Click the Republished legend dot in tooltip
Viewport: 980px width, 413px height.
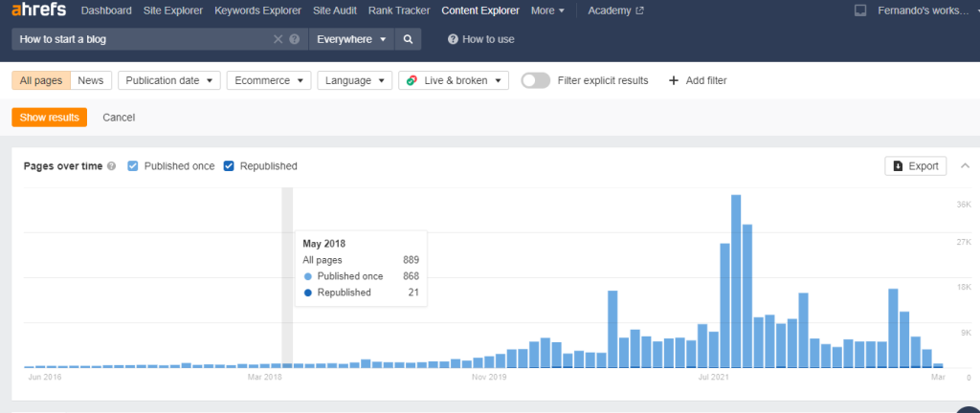(307, 293)
